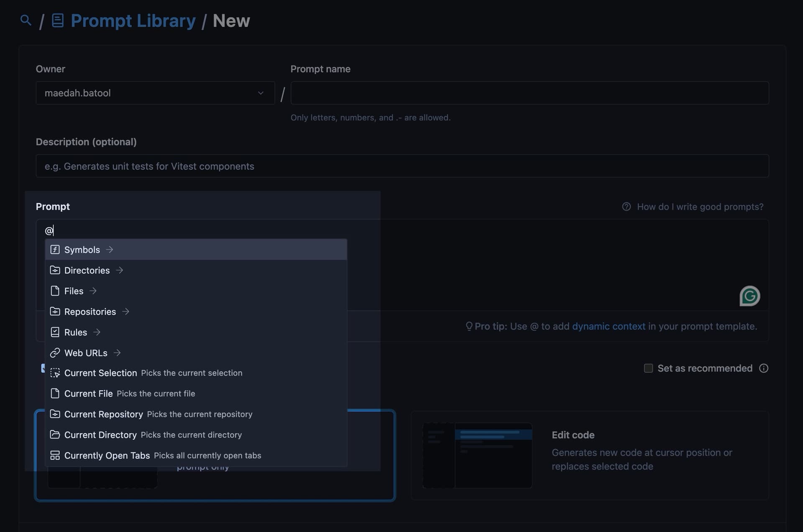This screenshot has width=803, height=532.
Task: Expand the Repositories submenu arrow
Action: [126, 312]
